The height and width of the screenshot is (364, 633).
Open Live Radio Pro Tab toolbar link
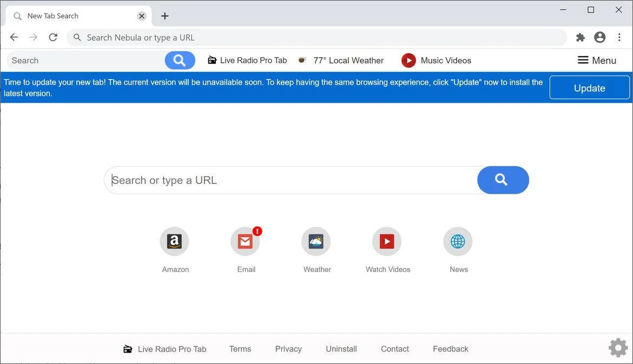point(247,61)
